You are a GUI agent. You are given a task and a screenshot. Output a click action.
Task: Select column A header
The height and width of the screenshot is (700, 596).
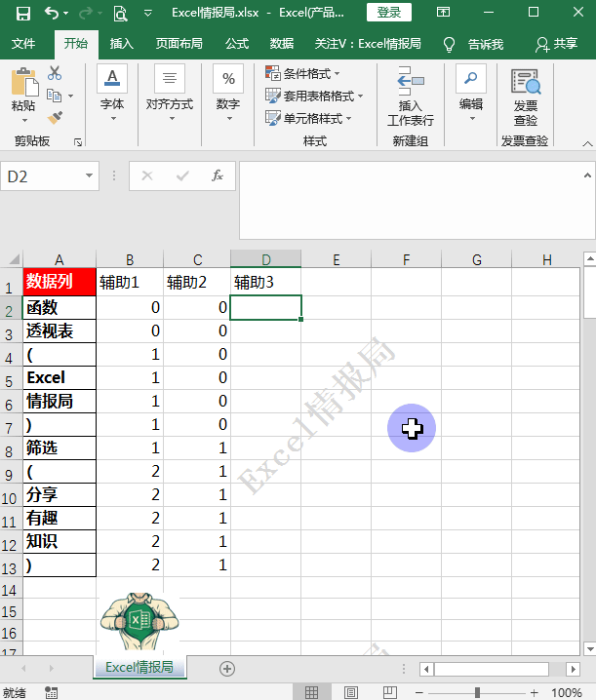tap(60, 259)
